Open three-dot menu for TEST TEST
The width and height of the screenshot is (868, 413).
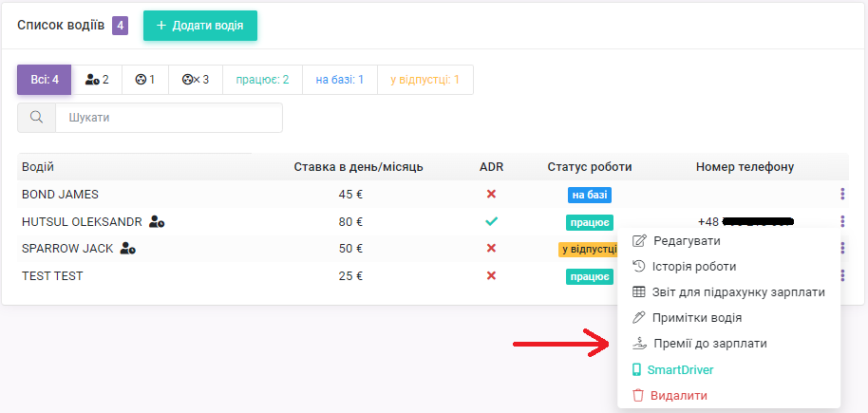tap(842, 275)
